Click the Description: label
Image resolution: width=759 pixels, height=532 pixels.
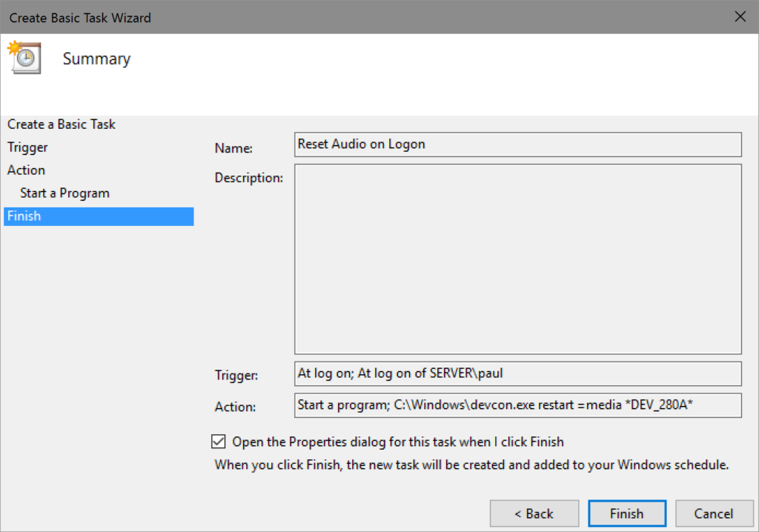tap(249, 178)
